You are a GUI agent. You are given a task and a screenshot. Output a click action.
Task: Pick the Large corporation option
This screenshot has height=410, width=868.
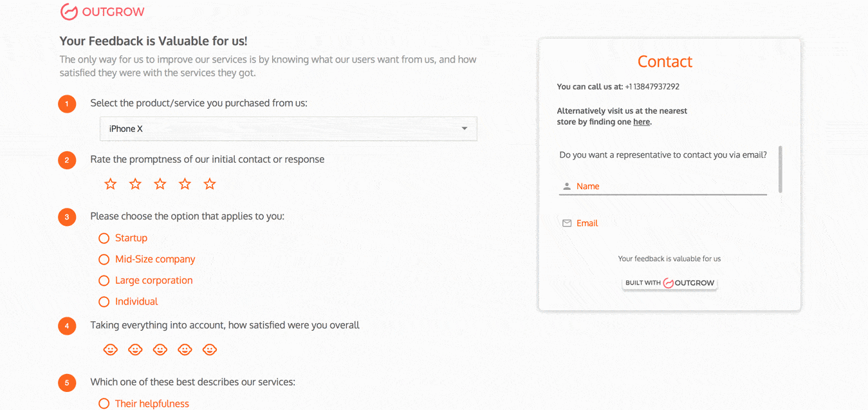(104, 281)
